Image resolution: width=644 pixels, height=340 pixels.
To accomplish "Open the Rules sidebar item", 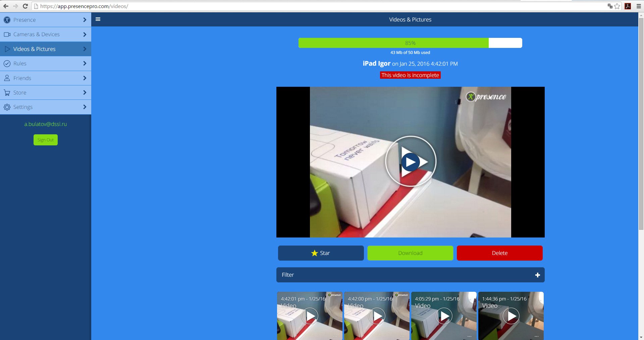I will click(x=20, y=64).
